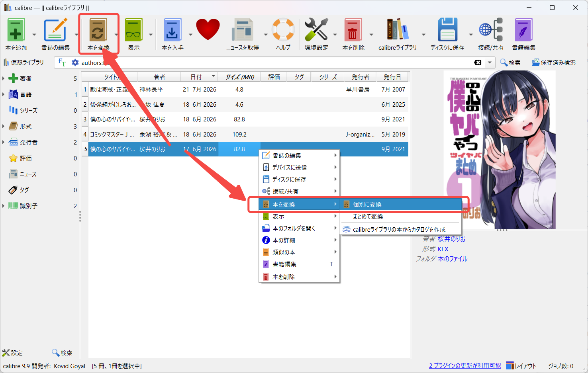Image resolution: width=588 pixels, height=373 pixels.
Task: Click the 接続/共有 globe icon in toolbar
Action: (491, 30)
